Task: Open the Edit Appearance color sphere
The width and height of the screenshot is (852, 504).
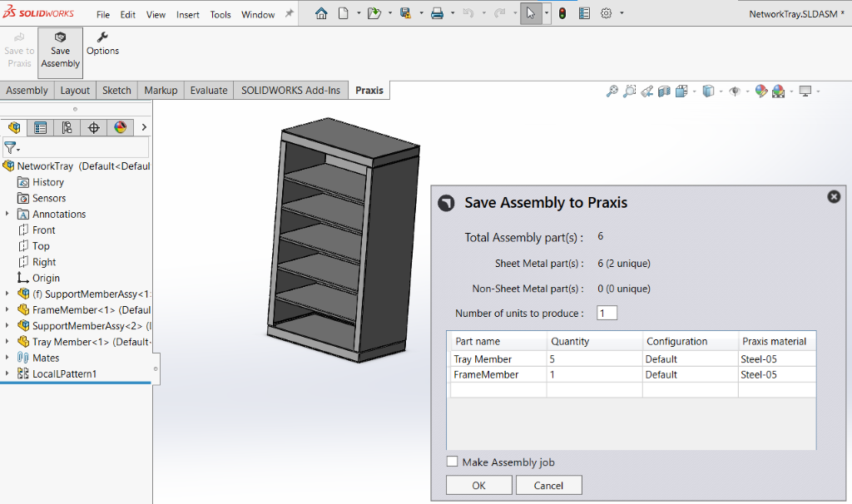Action: click(760, 91)
